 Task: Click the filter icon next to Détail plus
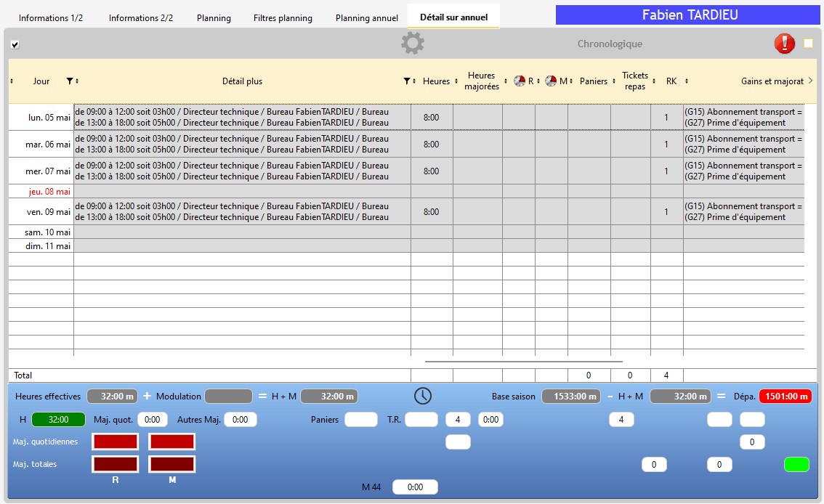point(407,81)
